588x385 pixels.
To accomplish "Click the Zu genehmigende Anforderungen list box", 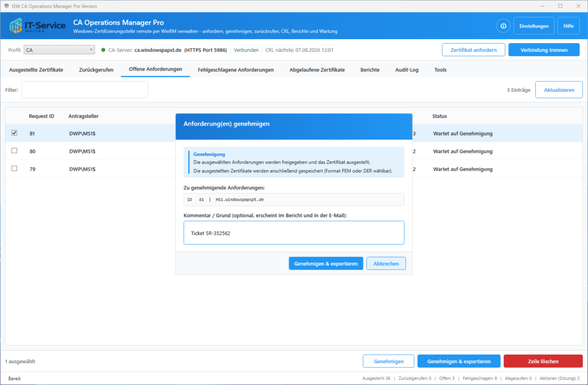I will 293,199.
